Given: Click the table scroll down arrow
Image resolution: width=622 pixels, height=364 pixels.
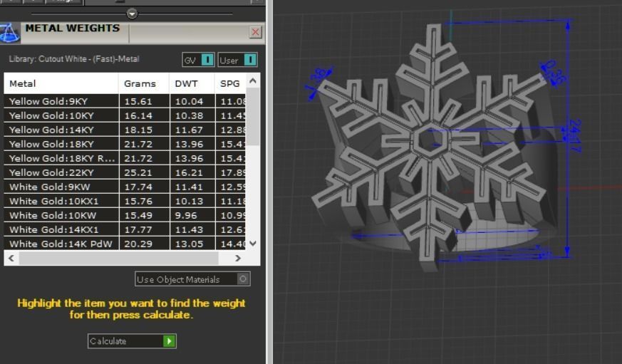Looking at the screenshot, I should pos(253,244).
